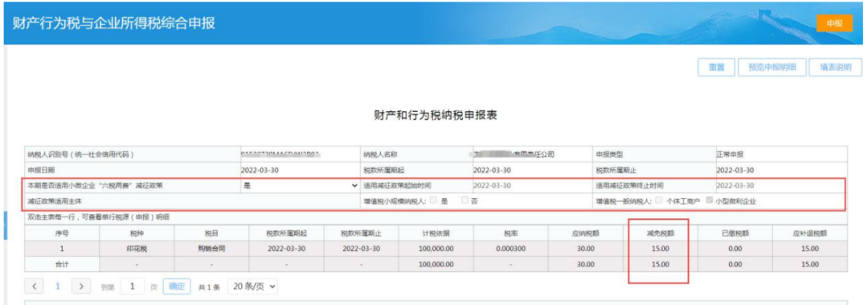The image size is (868, 305).
Task: Go to the next page of results
Action: (81, 286)
